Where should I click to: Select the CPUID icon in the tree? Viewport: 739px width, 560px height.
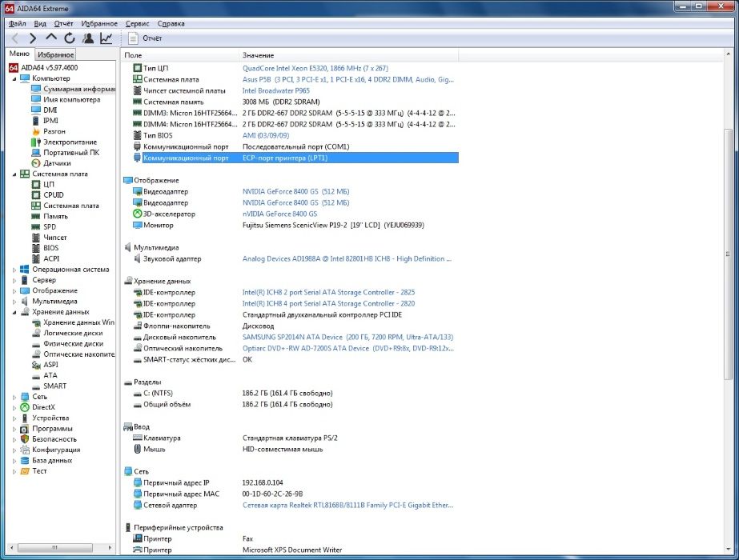[x=36, y=195]
